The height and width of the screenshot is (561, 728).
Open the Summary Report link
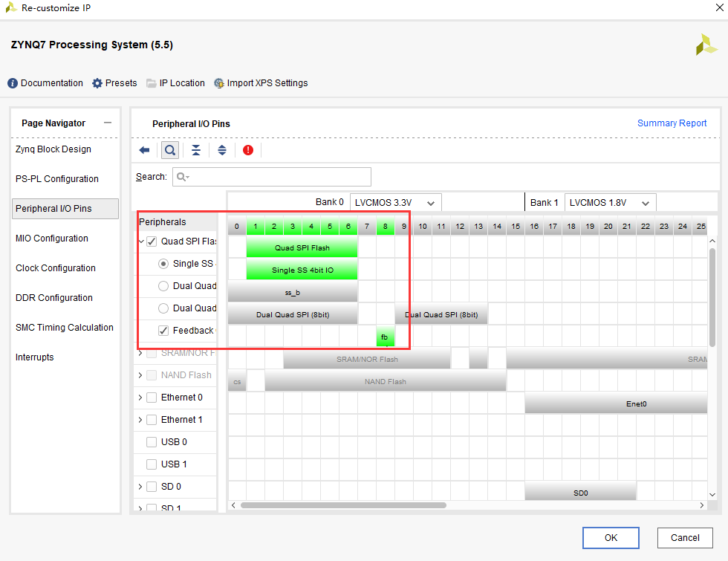pyautogui.click(x=672, y=123)
